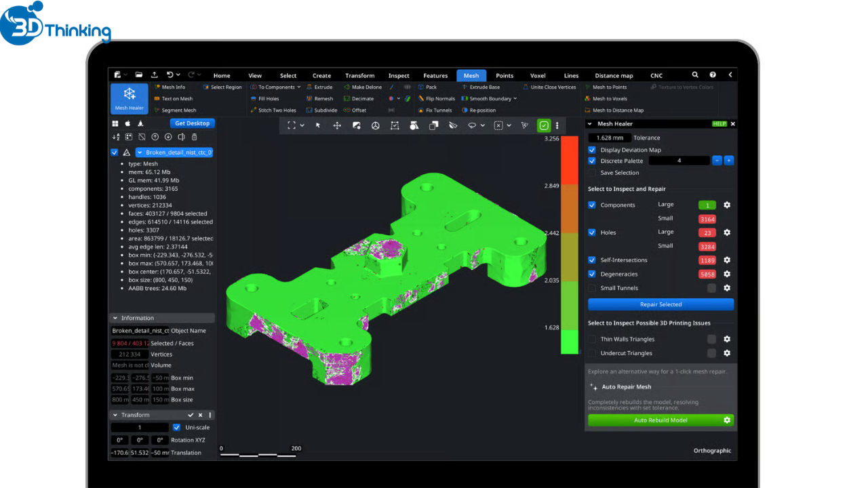868x488 pixels.
Task: Click the green HELP badge
Action: 719,124
